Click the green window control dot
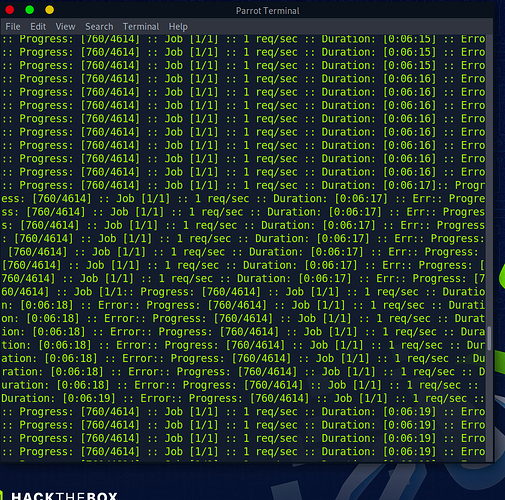 [30, 10]
